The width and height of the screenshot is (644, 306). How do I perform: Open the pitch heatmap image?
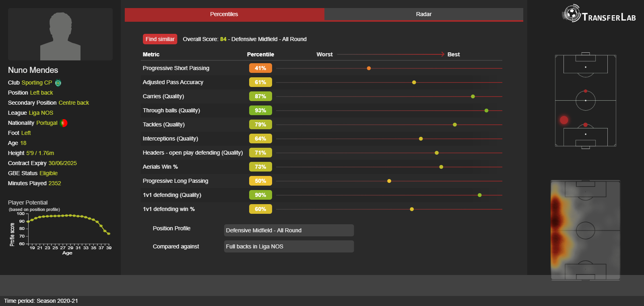click(585, 230)
